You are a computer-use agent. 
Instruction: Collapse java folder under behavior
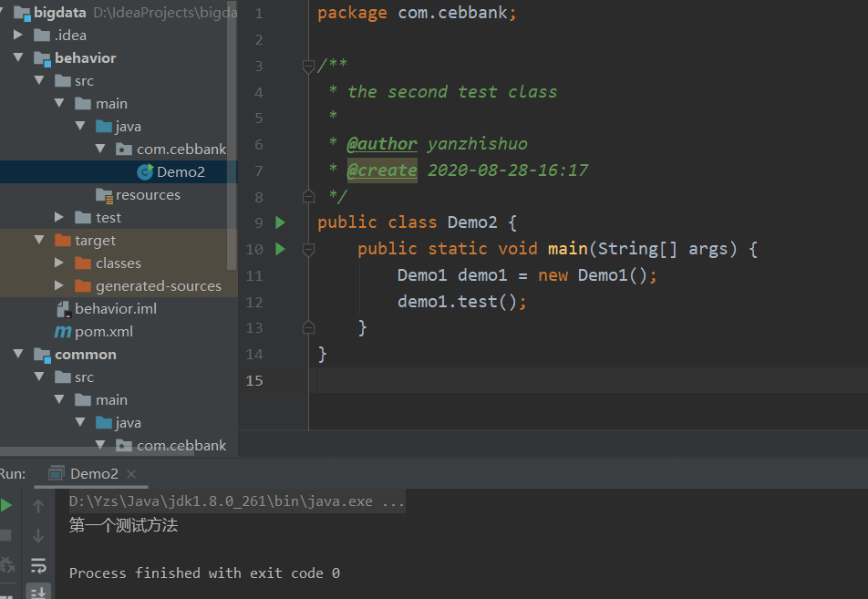click(81, 126)
